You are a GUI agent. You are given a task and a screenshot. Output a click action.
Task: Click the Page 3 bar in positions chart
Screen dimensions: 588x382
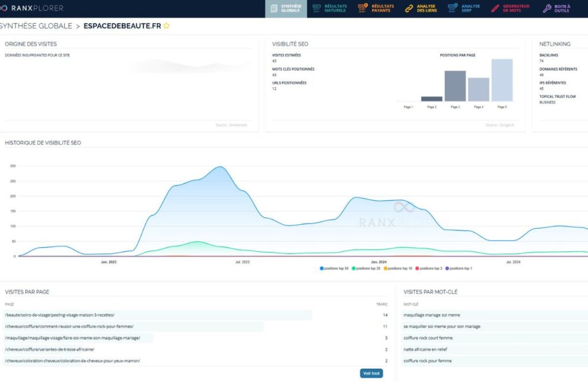[455, 86]
